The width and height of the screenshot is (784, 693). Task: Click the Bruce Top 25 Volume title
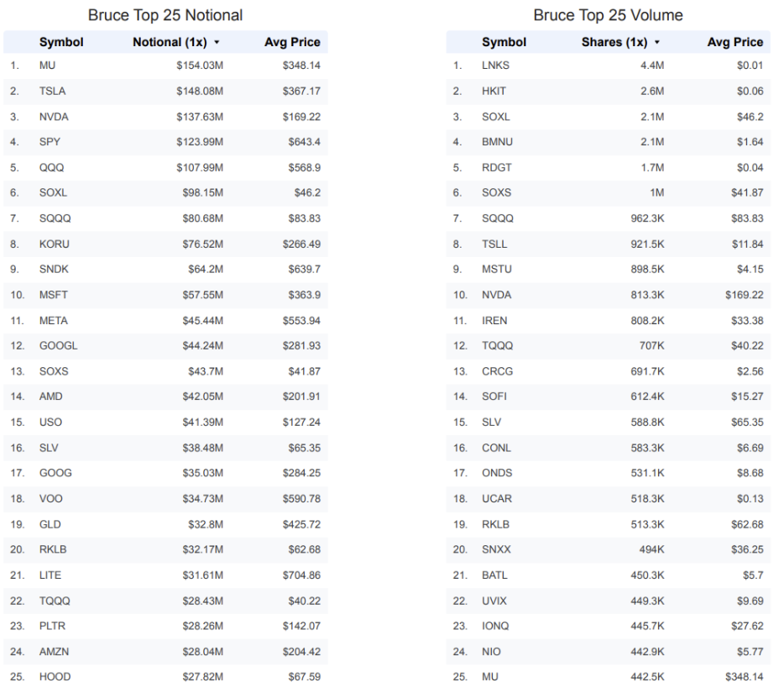click(608, 15)
